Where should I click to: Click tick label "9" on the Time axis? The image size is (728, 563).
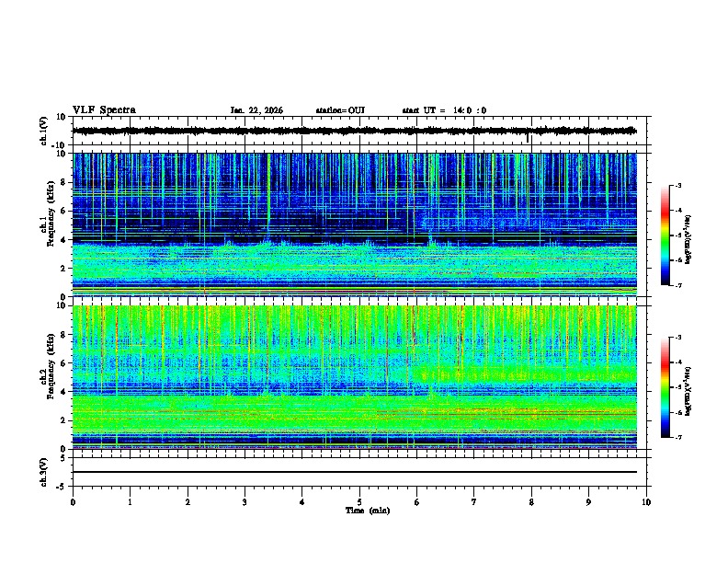[x=588, y=502]
